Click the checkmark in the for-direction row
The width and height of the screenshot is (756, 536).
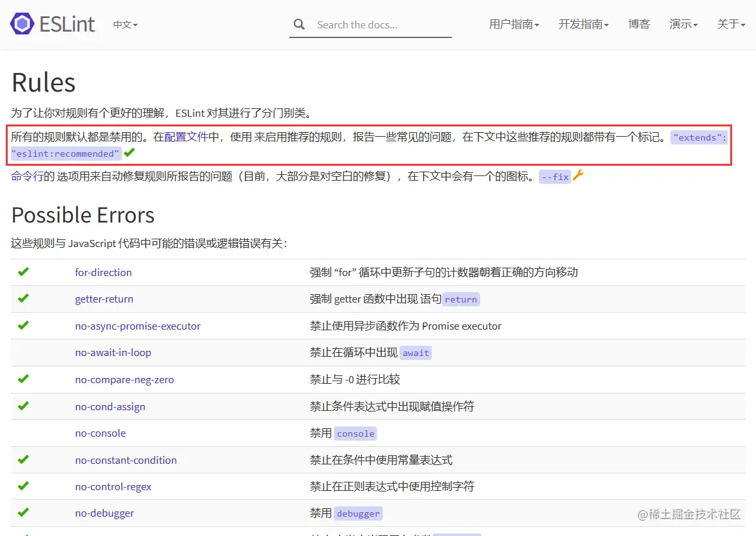[23, 272]
